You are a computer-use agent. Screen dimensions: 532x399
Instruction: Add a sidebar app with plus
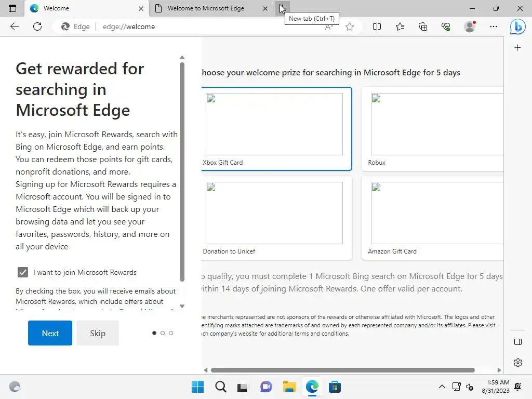pos(517,47)
